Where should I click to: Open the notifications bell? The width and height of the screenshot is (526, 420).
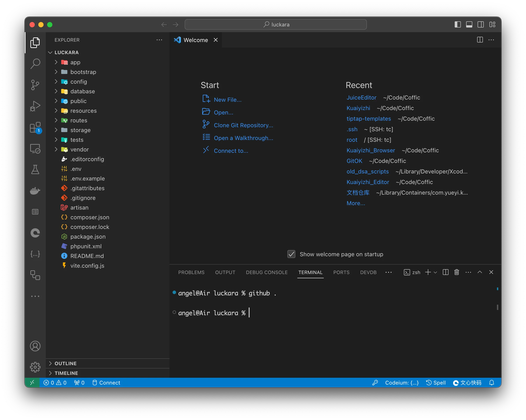tap(492, 383)
